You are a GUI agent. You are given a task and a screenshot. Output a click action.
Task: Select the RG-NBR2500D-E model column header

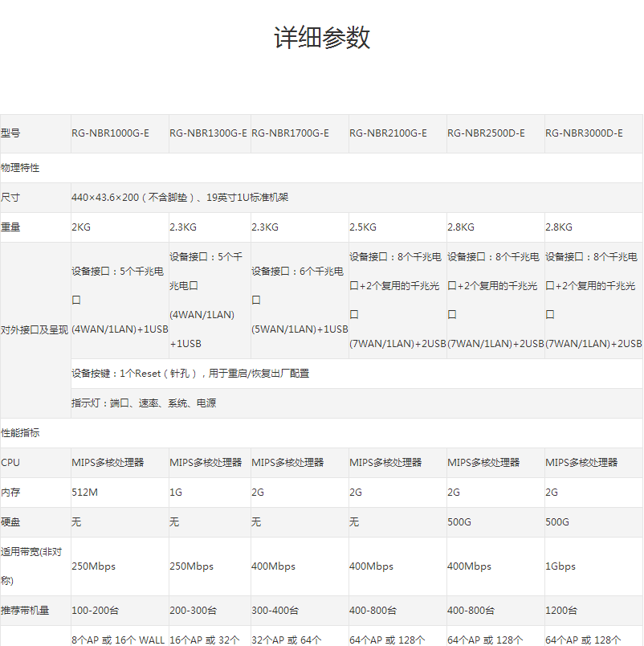pos(486,133)
